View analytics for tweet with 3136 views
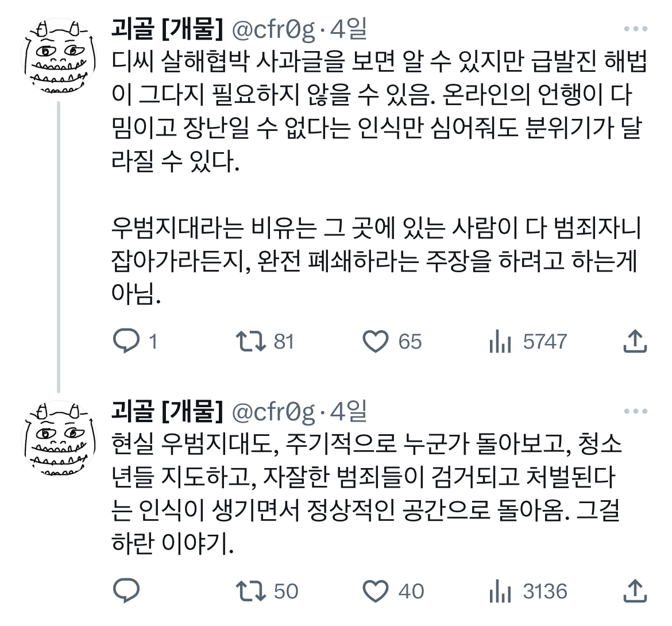The width and height of the screenshot is (672, 626). click(500, 590)
